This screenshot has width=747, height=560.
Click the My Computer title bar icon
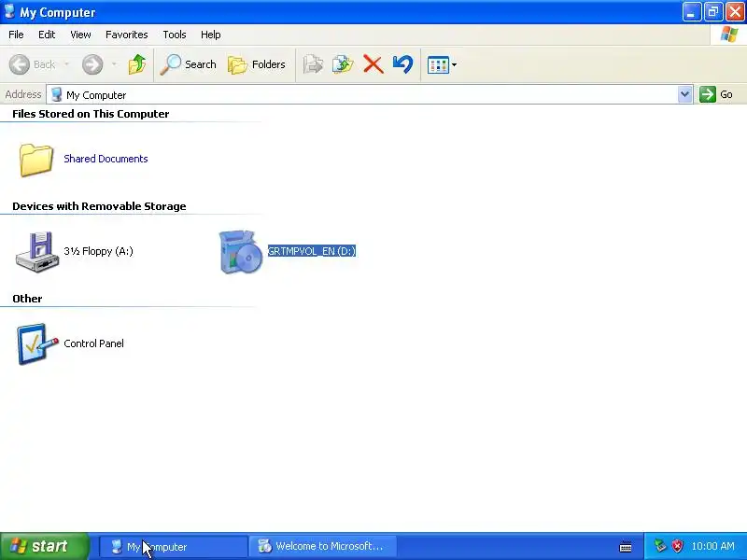(9, 11)
